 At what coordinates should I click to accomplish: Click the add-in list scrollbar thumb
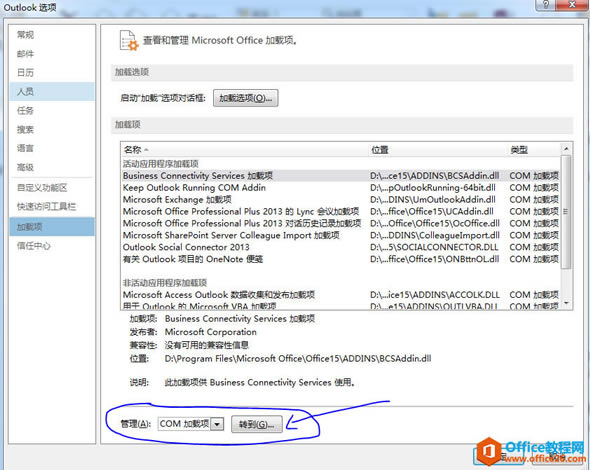click(x=566, y=212)
